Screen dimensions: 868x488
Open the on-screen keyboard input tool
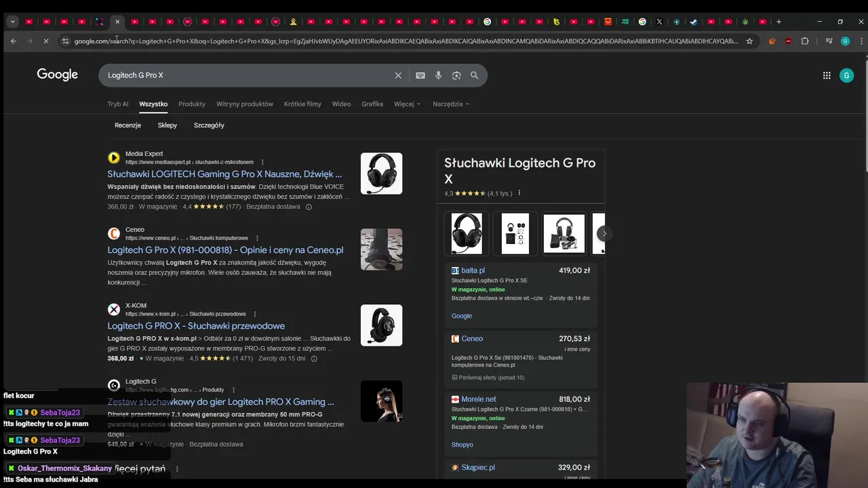pos(420,75)
